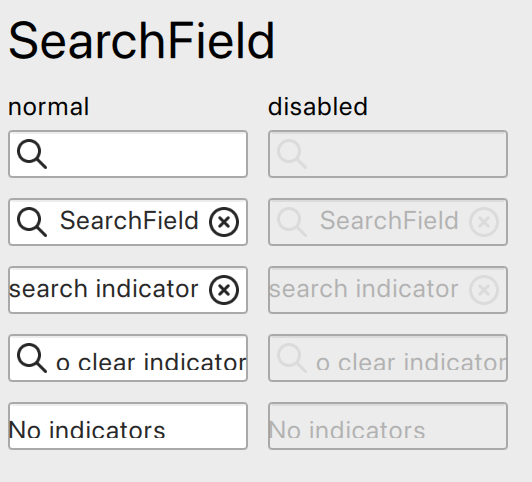Click the disabled "SearchField" magnifier icon
Screen dimensions: 532x482
pyautogui.click(x=292, y=222)
